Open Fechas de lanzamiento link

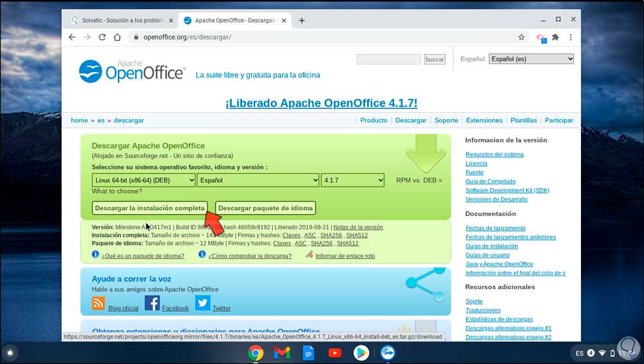coord(495,228)
